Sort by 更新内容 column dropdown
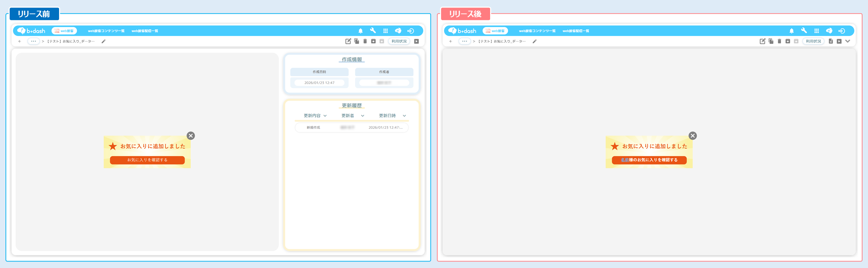The image size is (868, 268). pyautogui.click(x=325, y=116)
